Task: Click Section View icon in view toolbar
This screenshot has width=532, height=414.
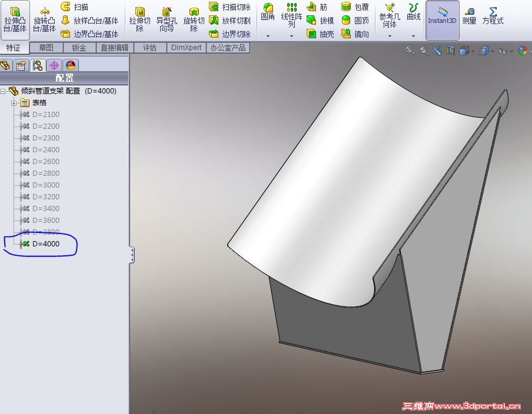Action: point(451,51)
